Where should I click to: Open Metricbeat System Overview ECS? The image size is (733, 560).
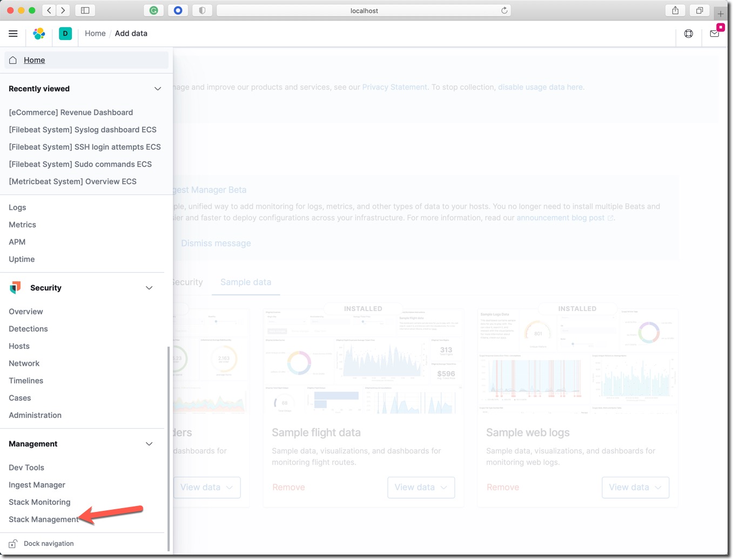pos(73,181)
